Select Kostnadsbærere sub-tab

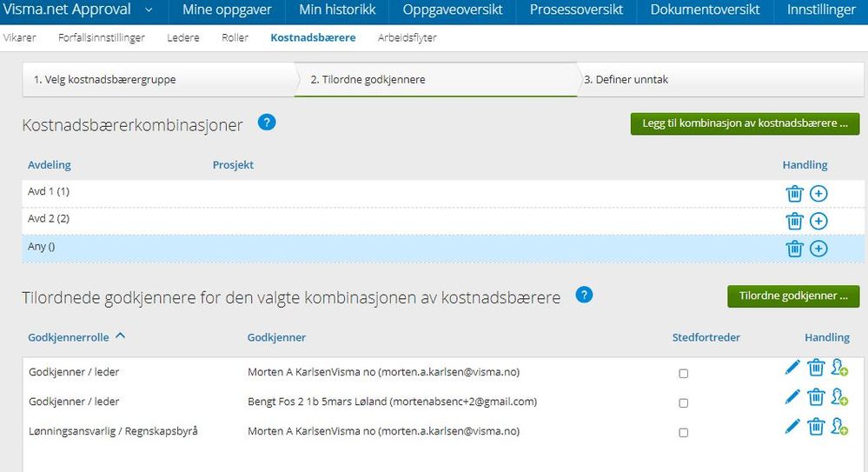pyautogui.click(x=314, y=37)
